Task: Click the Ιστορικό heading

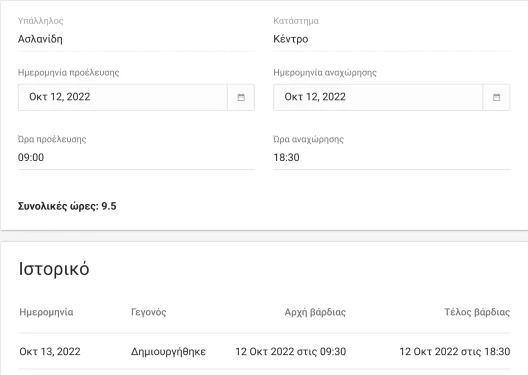Action: (54, 269)
